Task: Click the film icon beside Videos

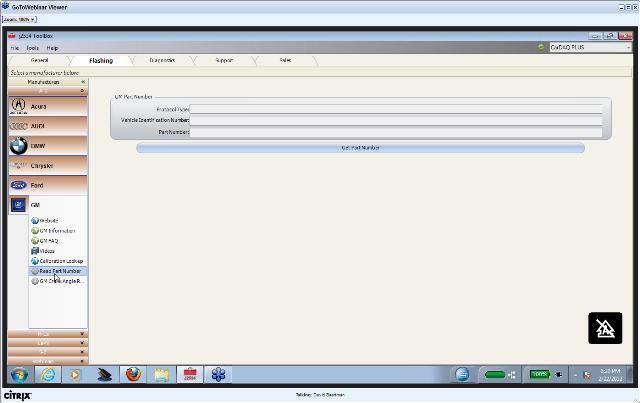Action: 35,251
